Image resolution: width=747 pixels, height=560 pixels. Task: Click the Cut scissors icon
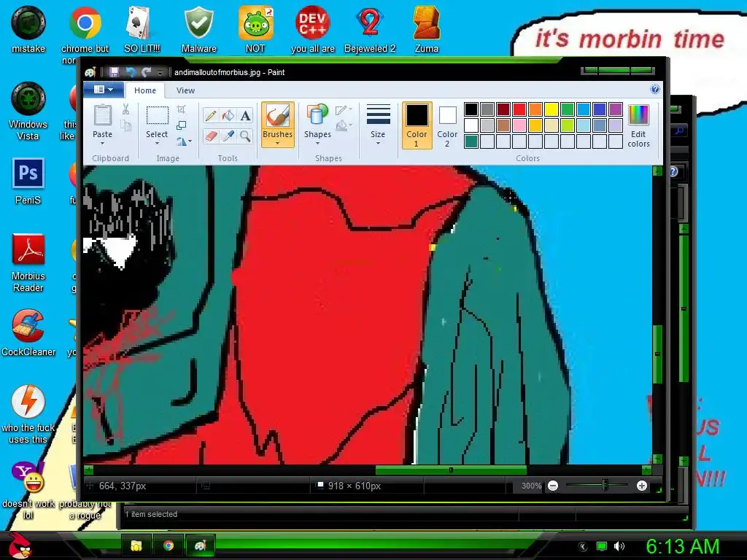coord(125,109)
